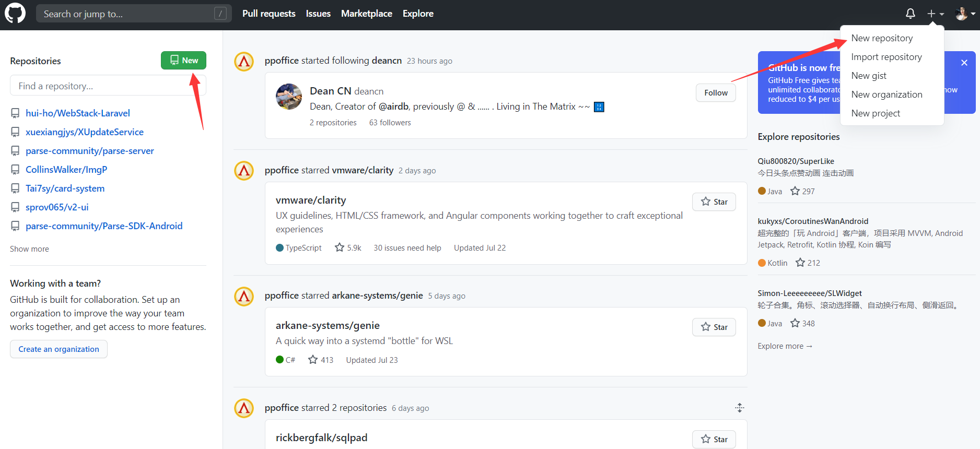This screenshot has height=449, width=980.
Task: Open the GitHub home logo
Action: coord(15,14)
